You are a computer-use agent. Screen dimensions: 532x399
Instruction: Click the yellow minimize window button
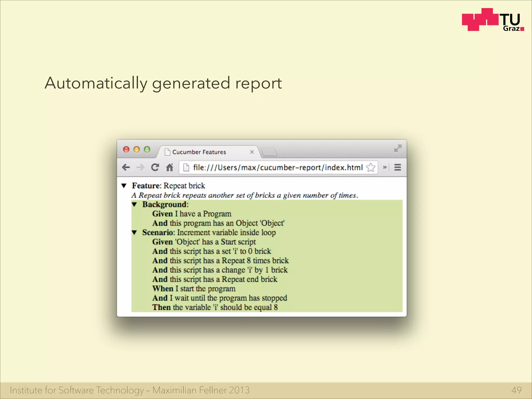tap(137, 149)
